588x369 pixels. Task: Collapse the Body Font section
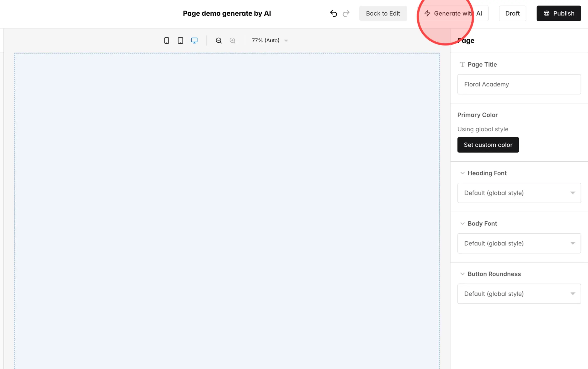pos(462,223)
